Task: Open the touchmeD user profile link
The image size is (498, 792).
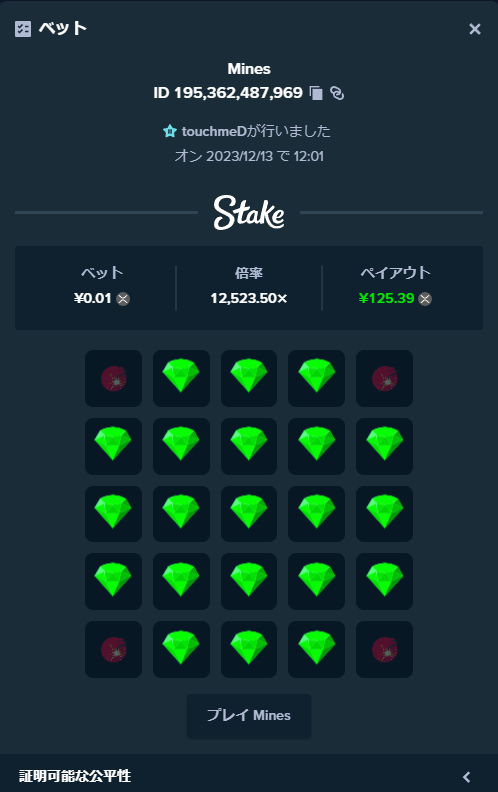Action: pyautogui.click(x=214, y=131)
